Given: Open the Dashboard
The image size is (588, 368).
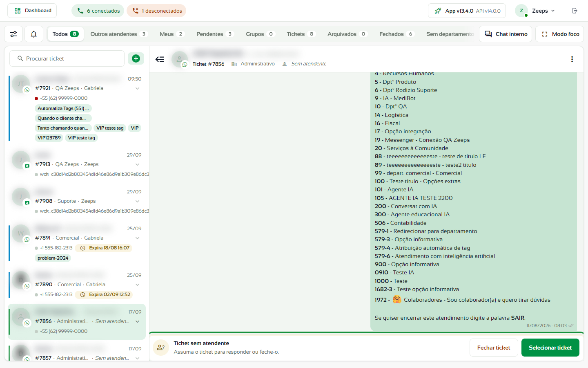Looking at the screenshot, I should click(32, 11).
